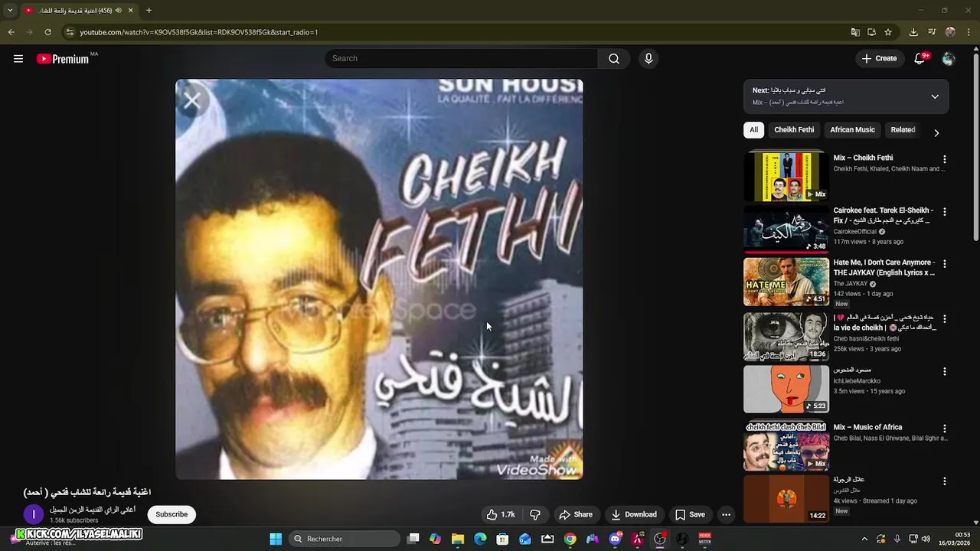
Task: Select the African Music filter chip
Action: [852, 130]
